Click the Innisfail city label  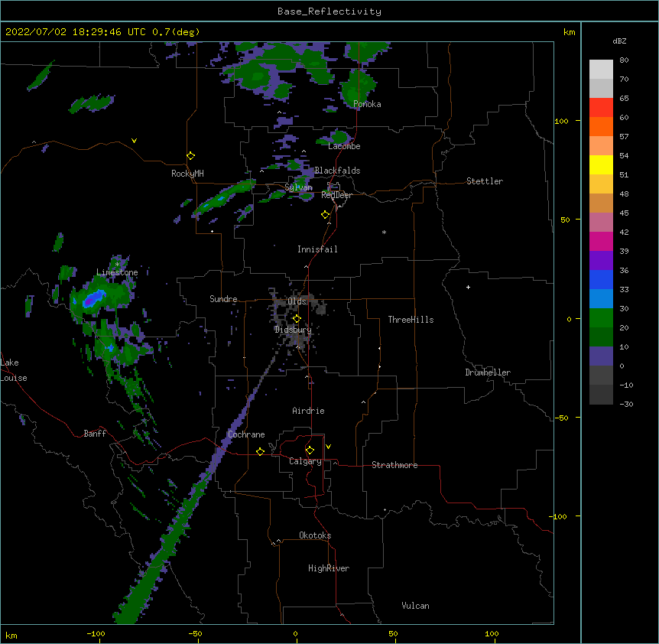(317, 249)
